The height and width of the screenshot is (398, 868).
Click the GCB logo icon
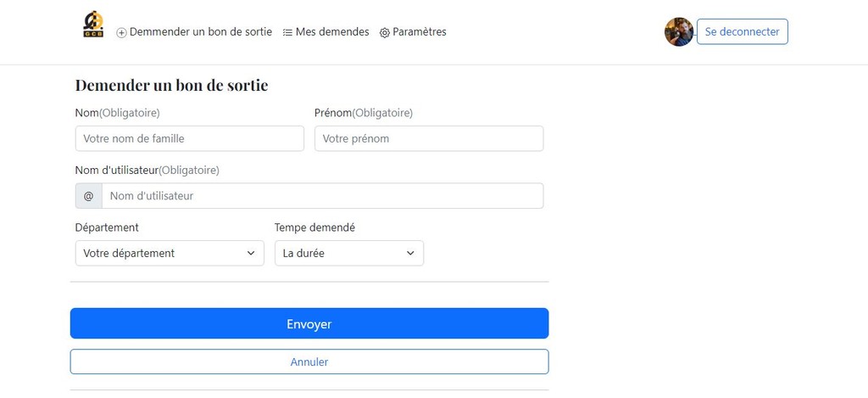[x=93, y=25]
